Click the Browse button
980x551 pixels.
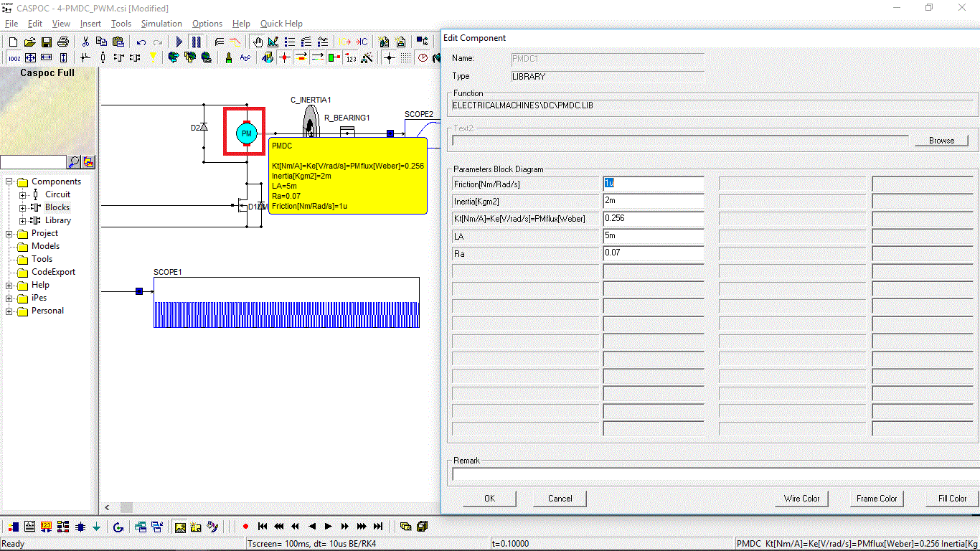click(941, 141)
